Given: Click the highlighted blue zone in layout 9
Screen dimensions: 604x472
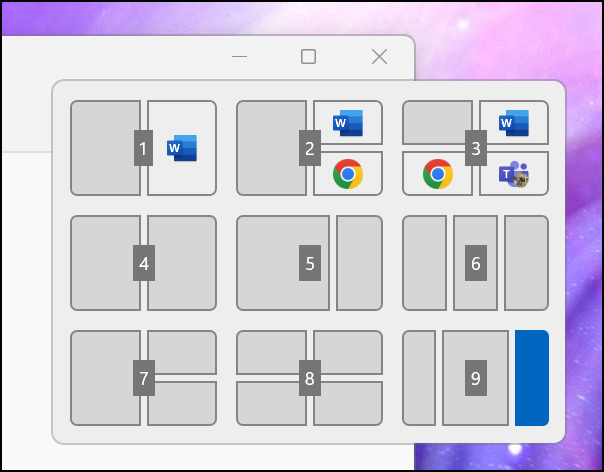Looking at the screenshot, I should point(532,378).
